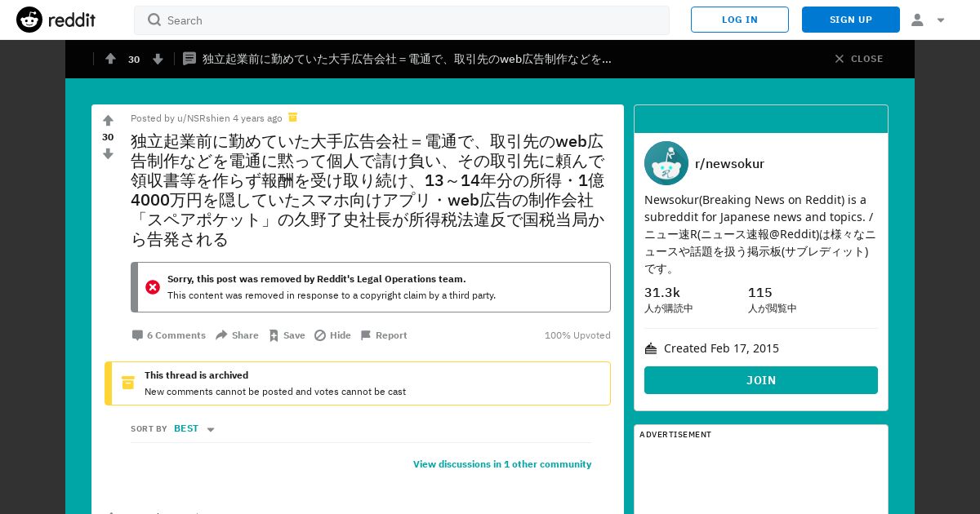Save the post
The image size is (980, 514).
click(287, 335)
